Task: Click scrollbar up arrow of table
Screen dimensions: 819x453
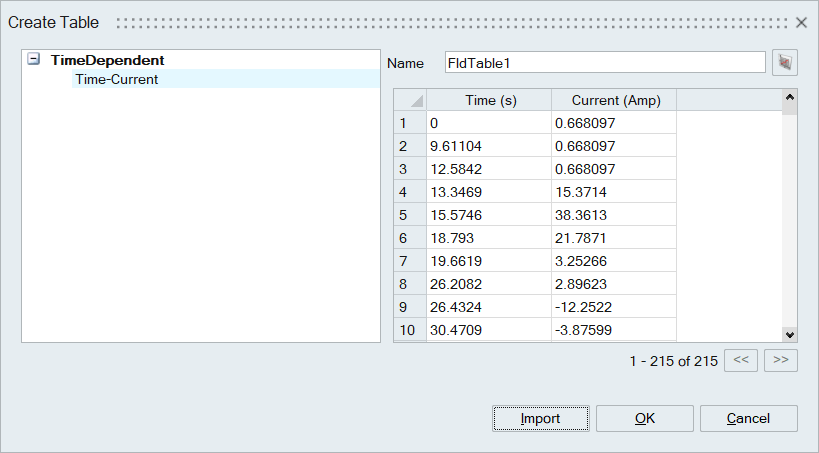Action: [790, 98]
